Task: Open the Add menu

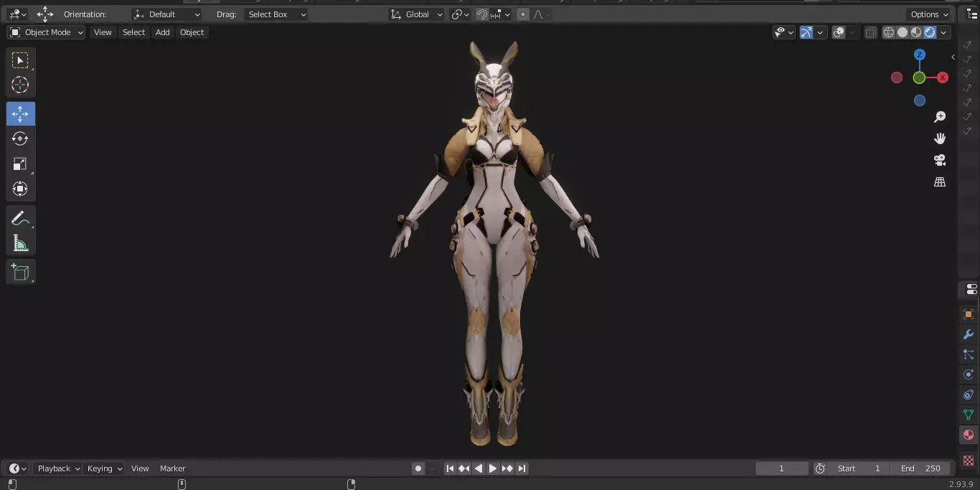Action: pyautogui.click(x=163, y=32)
